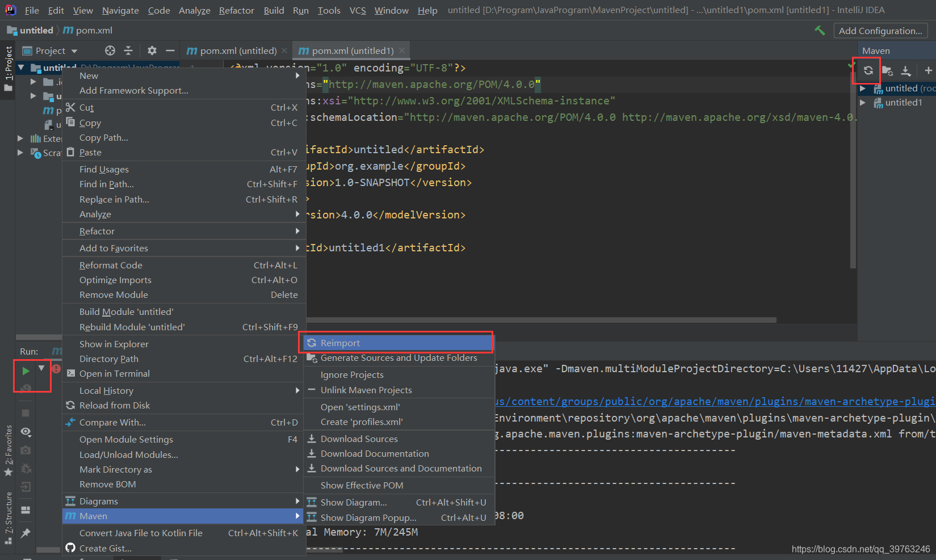Toggle the eye view icon in Run panel

point(26,432)
